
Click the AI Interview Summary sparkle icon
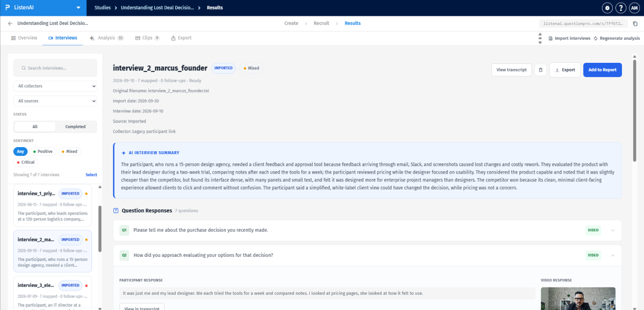(x=124, y=153)
